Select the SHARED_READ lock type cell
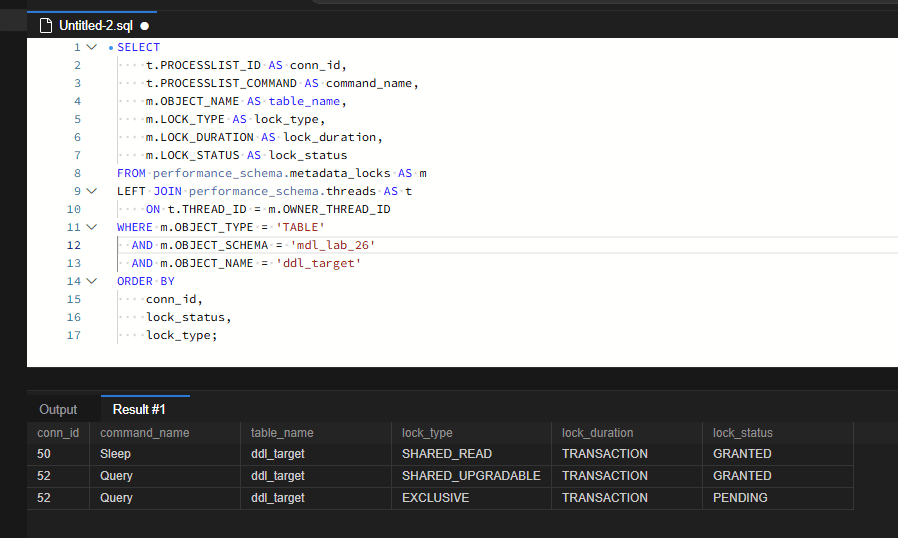The image size is (898, 538). pyautogui.click(x=471, y=454)
